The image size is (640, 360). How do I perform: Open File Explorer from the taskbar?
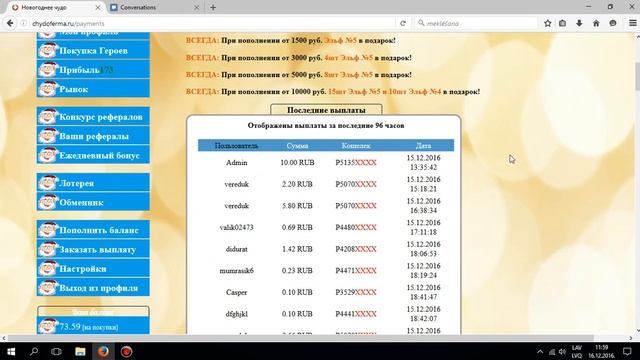(x=80, y=351)
